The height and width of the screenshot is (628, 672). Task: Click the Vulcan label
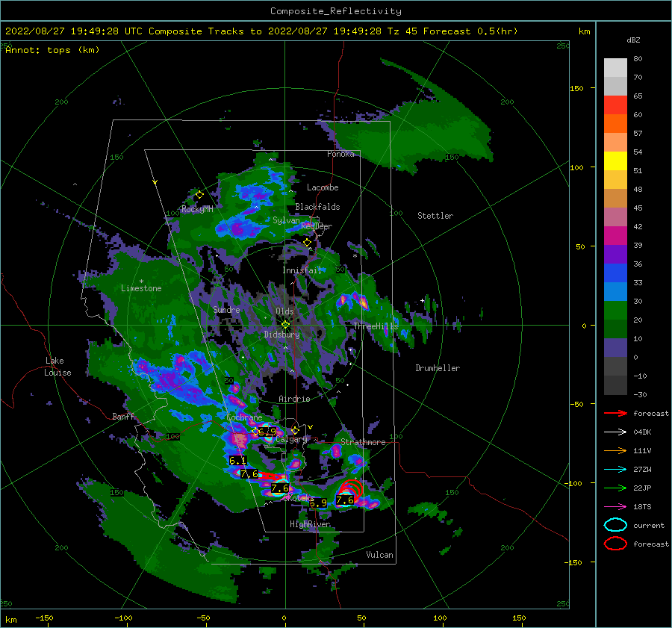(x=379, y=555)
